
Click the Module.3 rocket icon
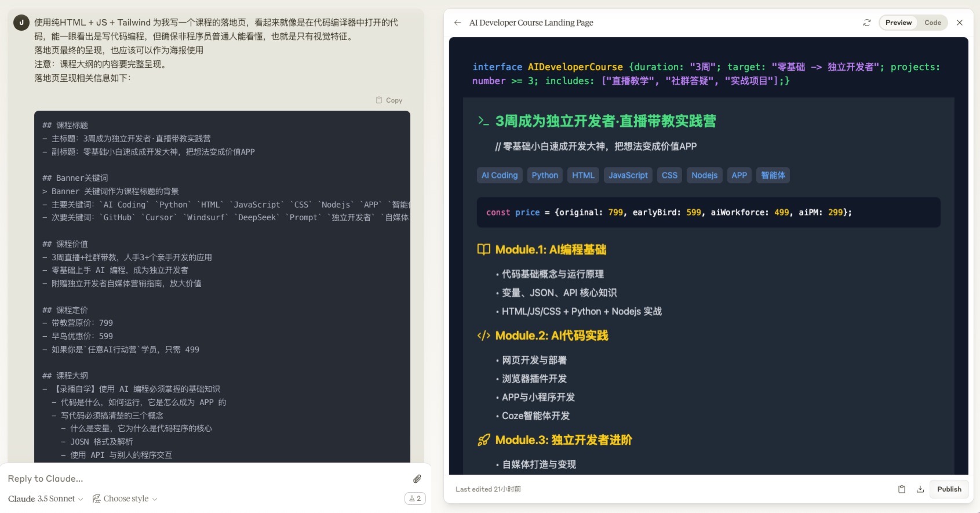coord(483,440)
